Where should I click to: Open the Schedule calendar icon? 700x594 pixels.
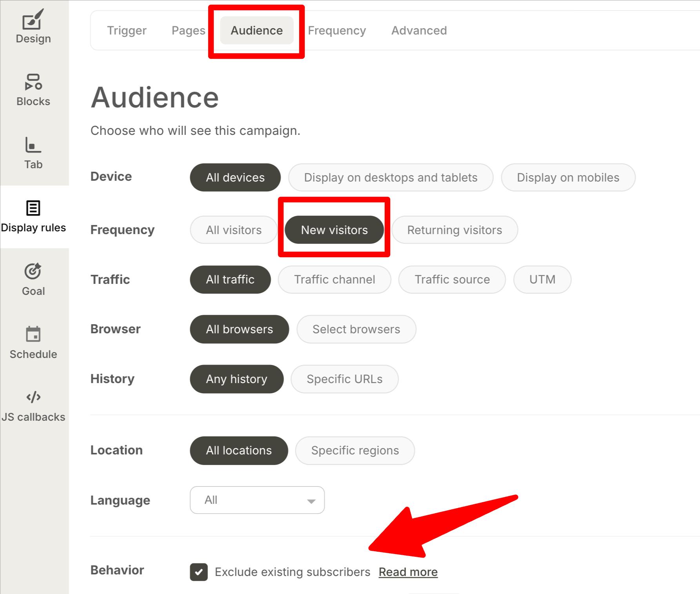coord(33,334)
